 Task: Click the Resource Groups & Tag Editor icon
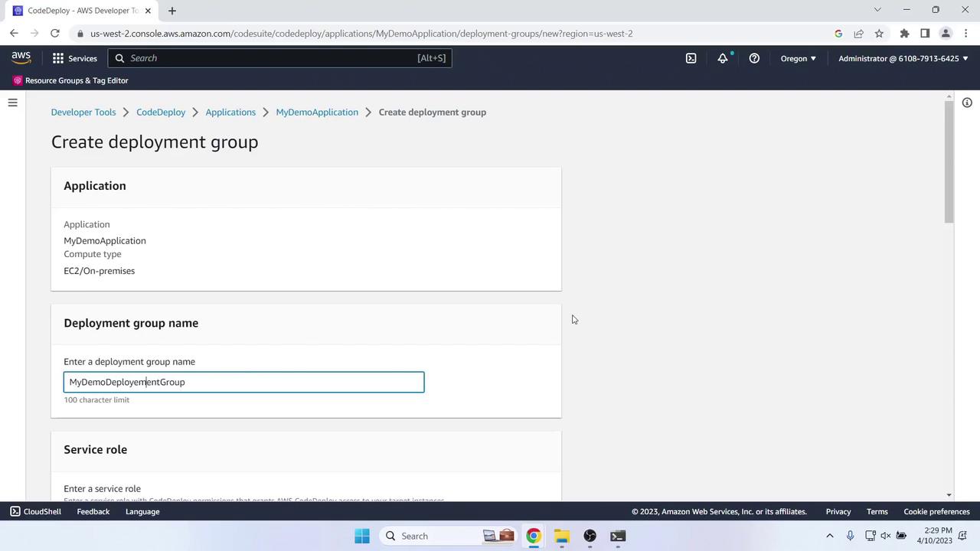tap(18, 80)
